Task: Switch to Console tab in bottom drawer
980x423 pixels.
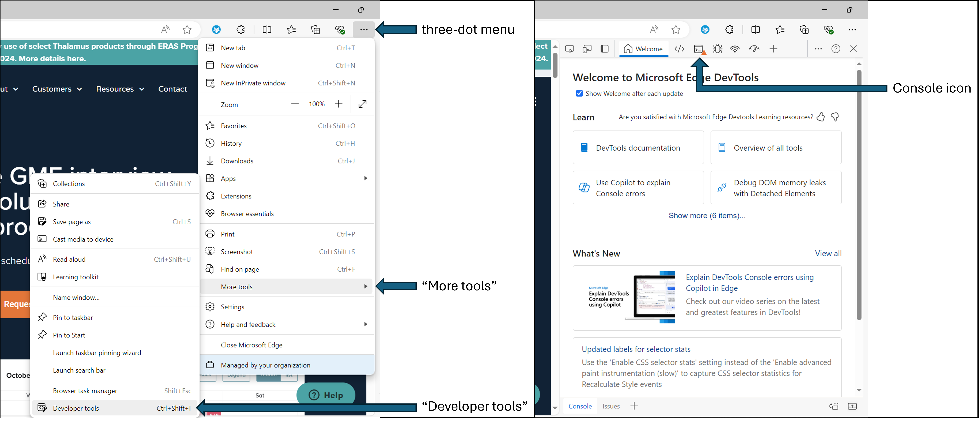Action: pos(580,406)
